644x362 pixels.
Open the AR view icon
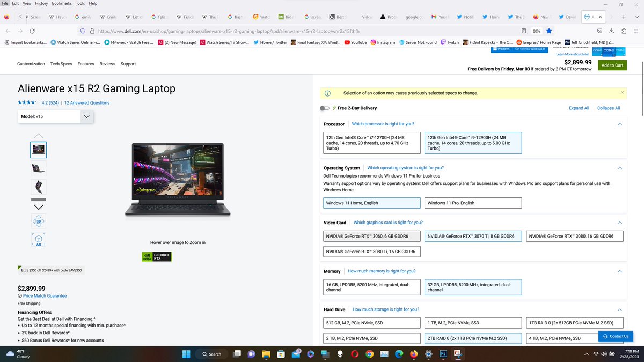click(x=38, y=239)
